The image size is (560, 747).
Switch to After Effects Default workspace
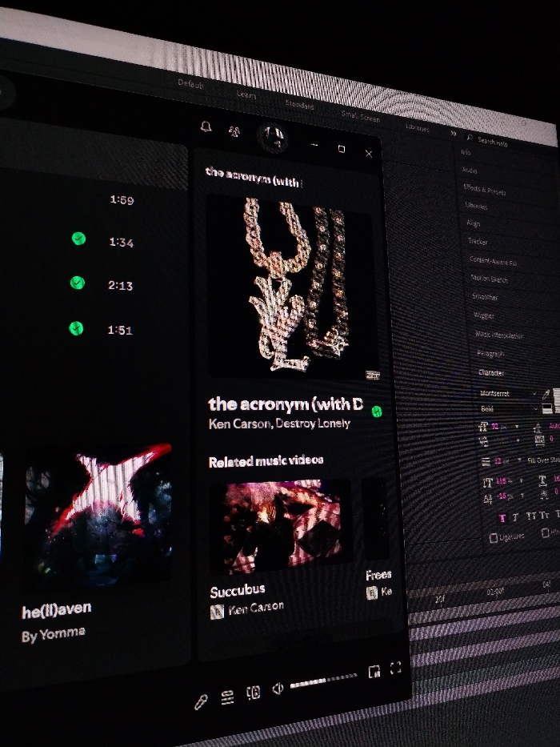190,84
